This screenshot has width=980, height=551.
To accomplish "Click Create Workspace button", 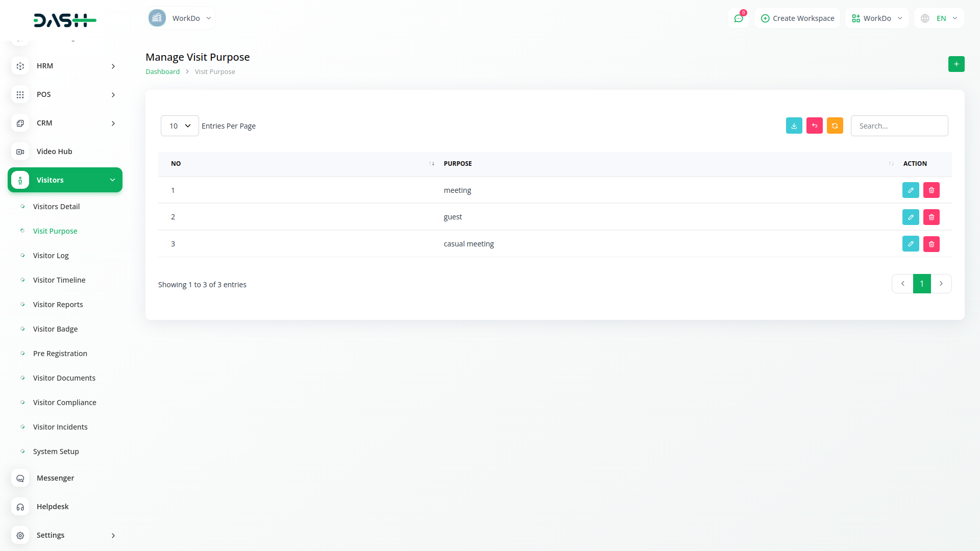I will [x=797, y=18].
